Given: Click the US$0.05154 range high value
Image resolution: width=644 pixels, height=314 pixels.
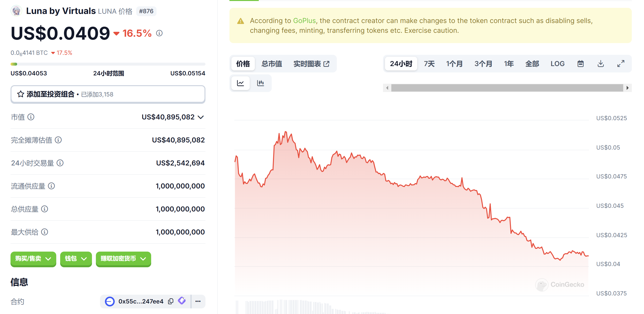Looking at the screenshot, I should pyautogui.click(x=188, y=73).
